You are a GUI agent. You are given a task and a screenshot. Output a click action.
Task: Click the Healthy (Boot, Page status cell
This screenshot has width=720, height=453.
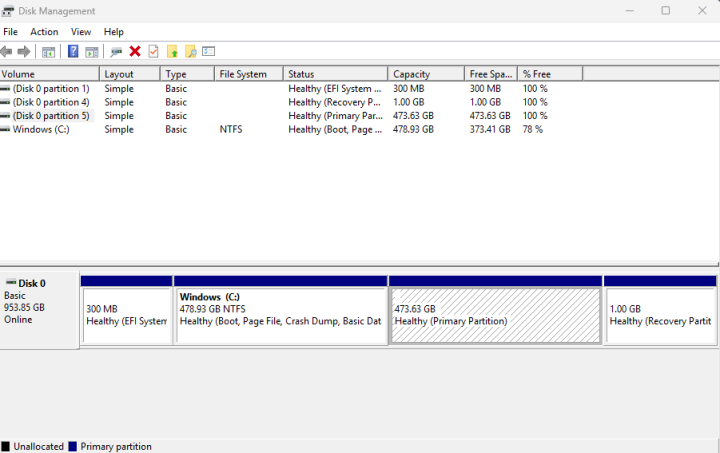point(335,130)
